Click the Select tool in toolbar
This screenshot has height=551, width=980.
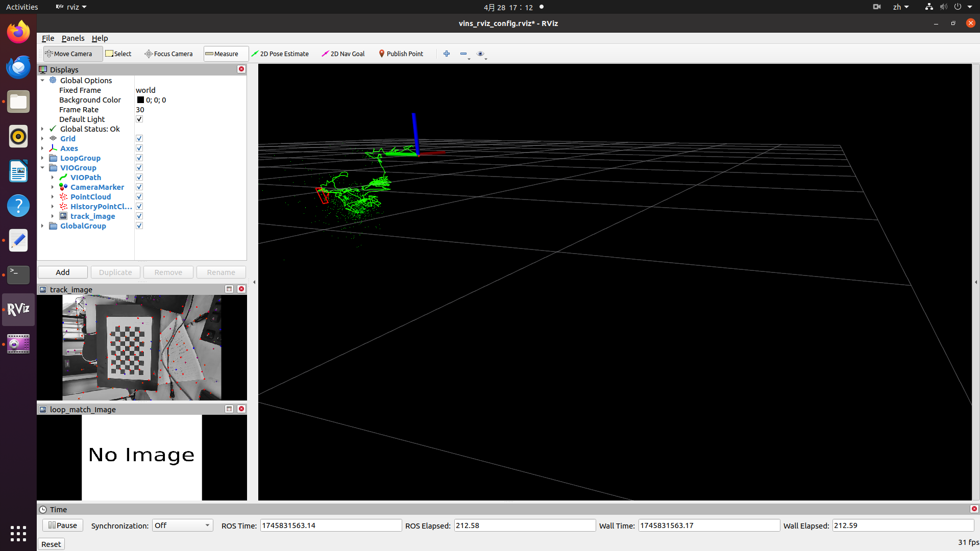pyautogui.click(x=118, y=54)
